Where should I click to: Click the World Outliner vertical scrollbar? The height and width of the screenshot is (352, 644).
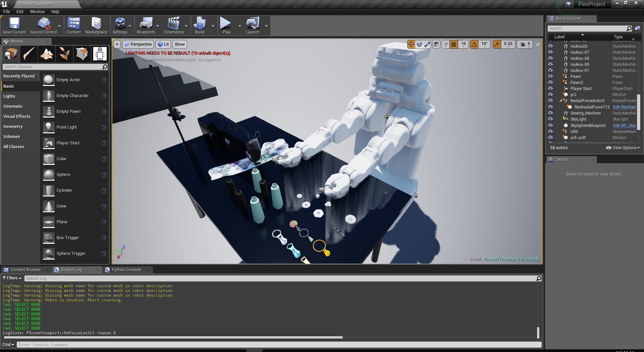639,112
